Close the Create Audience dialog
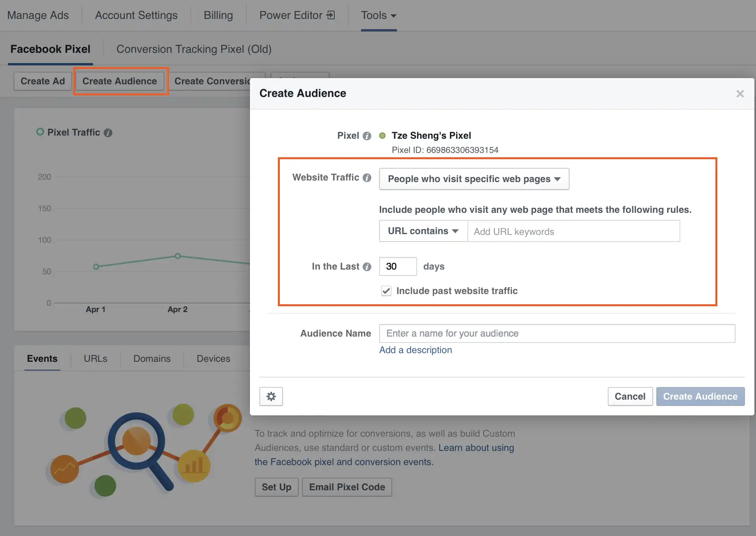756x536 pixels. (741, 93)
